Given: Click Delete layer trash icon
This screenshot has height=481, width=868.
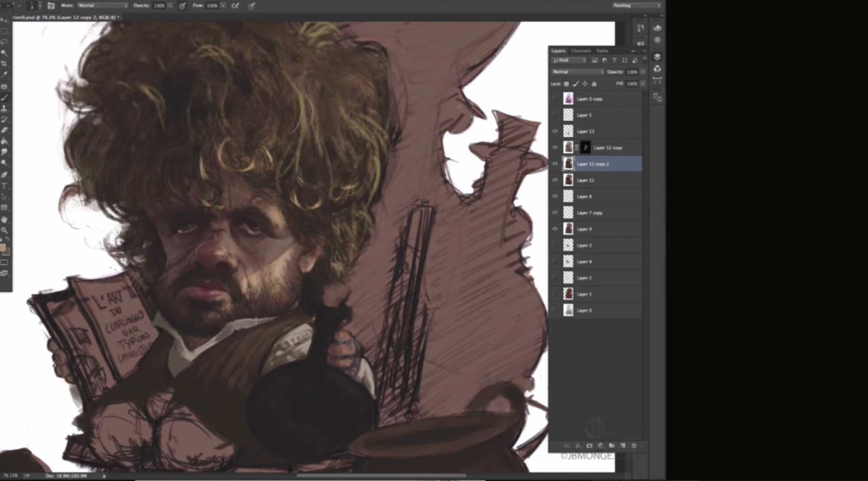Looking at the screenshot, I should [634, 446].
